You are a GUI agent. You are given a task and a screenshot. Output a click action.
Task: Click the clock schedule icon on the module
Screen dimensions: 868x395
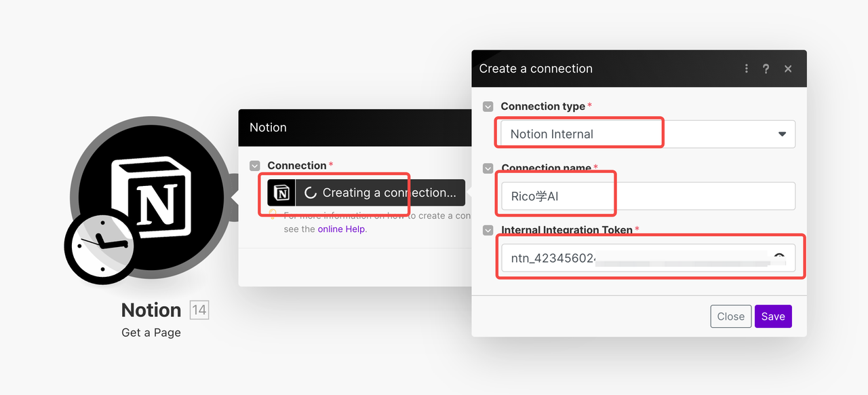102,246
